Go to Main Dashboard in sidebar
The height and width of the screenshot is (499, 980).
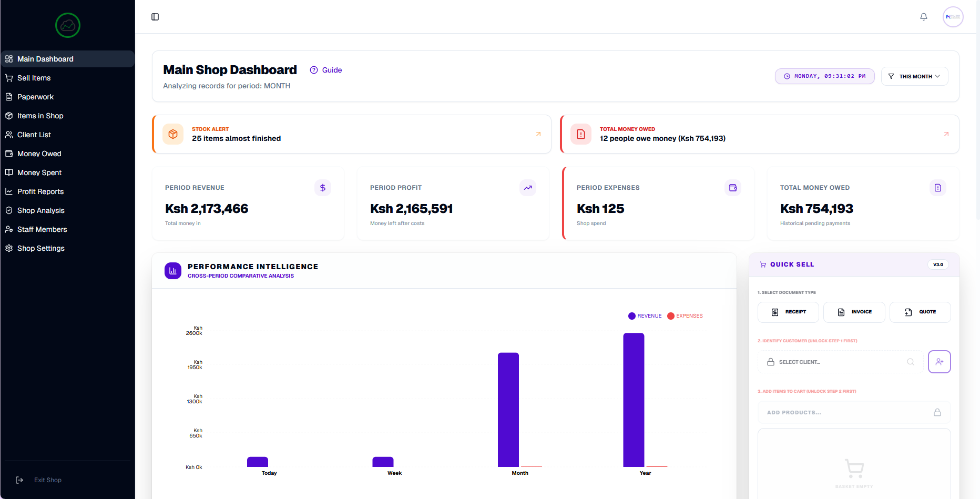click(68, 59)
